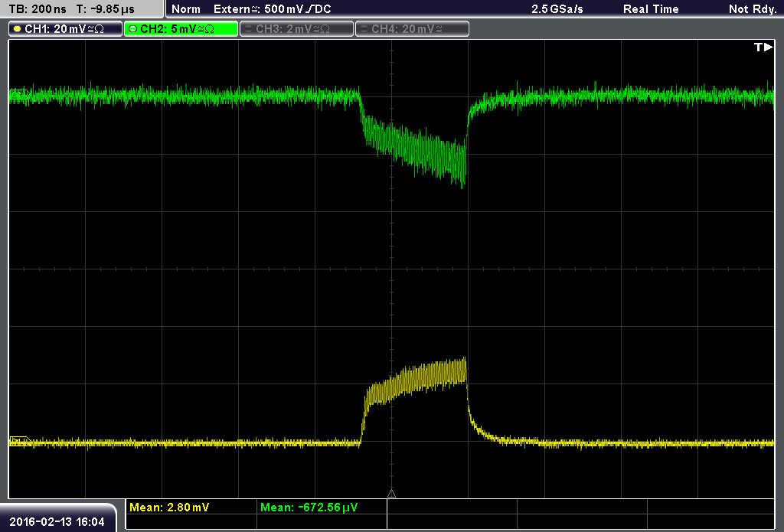
Task: Click the trigger T arrow marker
Action: [763, 47]
